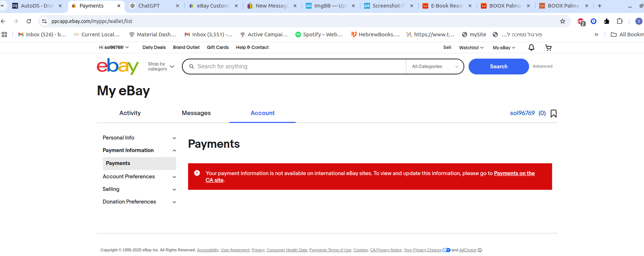This screenshot has width=644, height=256.
Task: Open the Accessibility footer link
Action: coord(208,250)
